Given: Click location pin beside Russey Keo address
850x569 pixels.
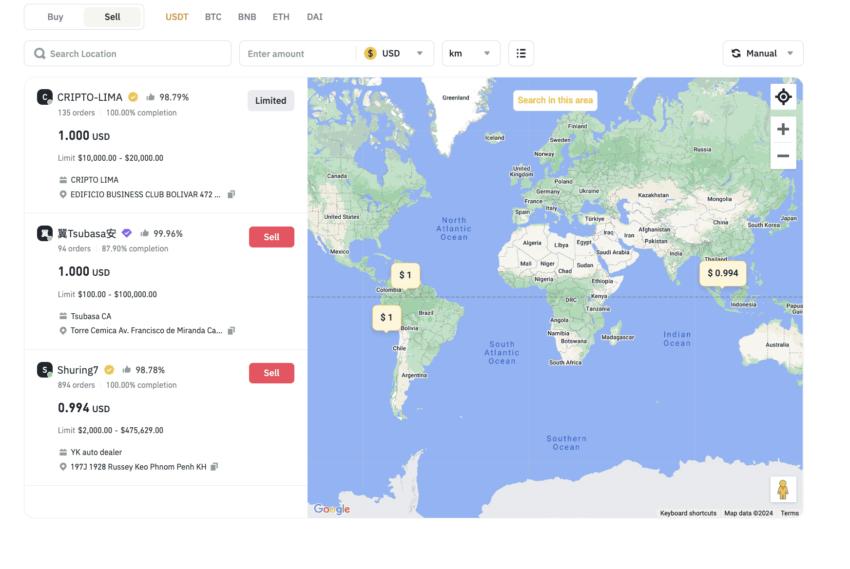Looking at the screenshot, I should point(63,466).
